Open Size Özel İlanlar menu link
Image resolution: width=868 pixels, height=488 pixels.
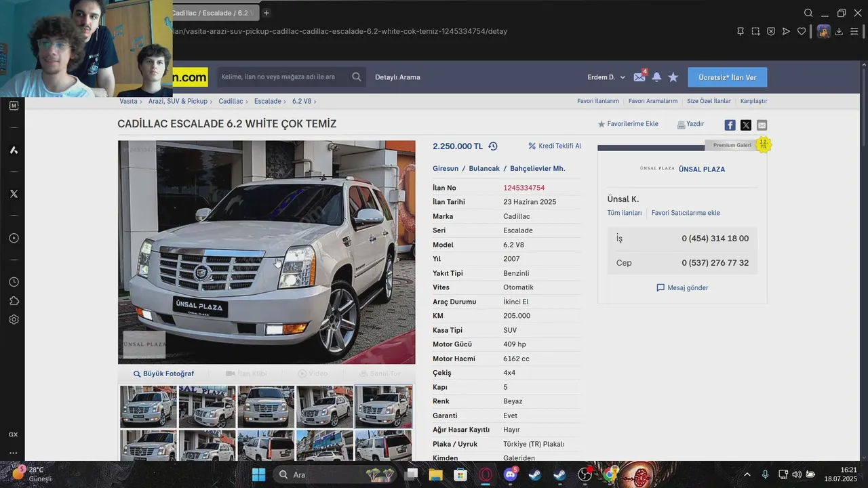tap(709, 101)
